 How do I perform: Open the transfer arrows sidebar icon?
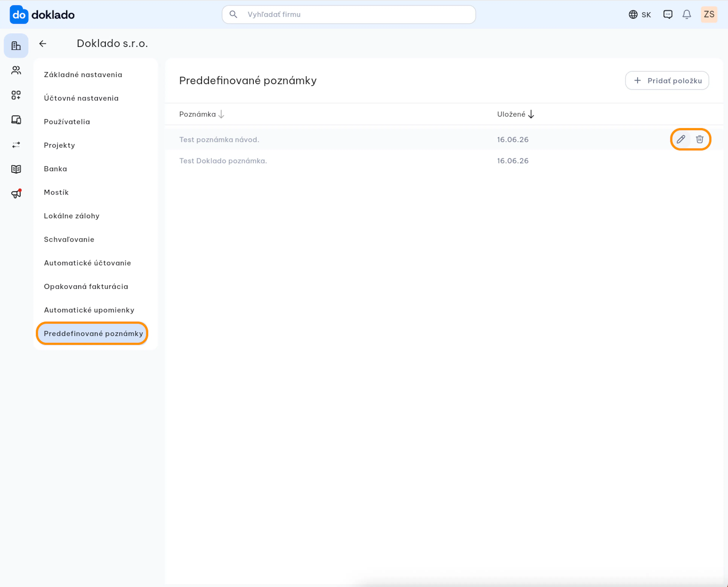coord(16,145)
